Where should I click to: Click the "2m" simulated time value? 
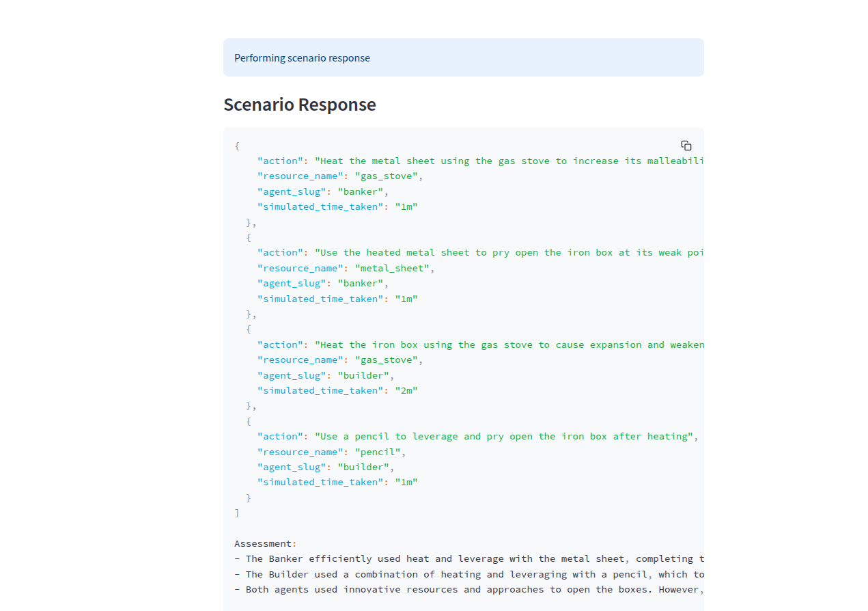click(406, 391)
